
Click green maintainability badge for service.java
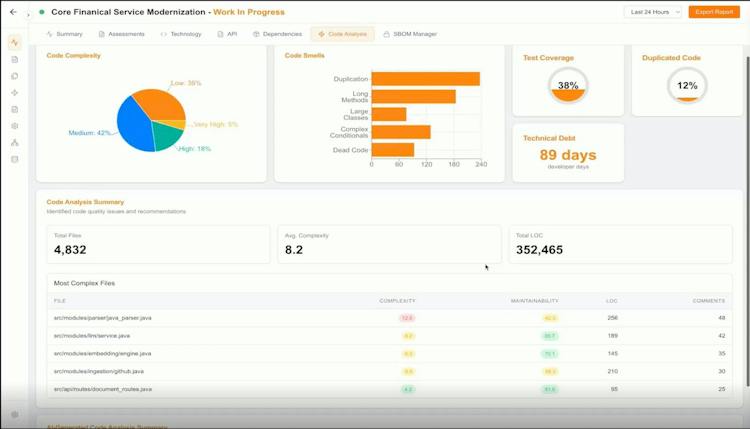point(550,336)
